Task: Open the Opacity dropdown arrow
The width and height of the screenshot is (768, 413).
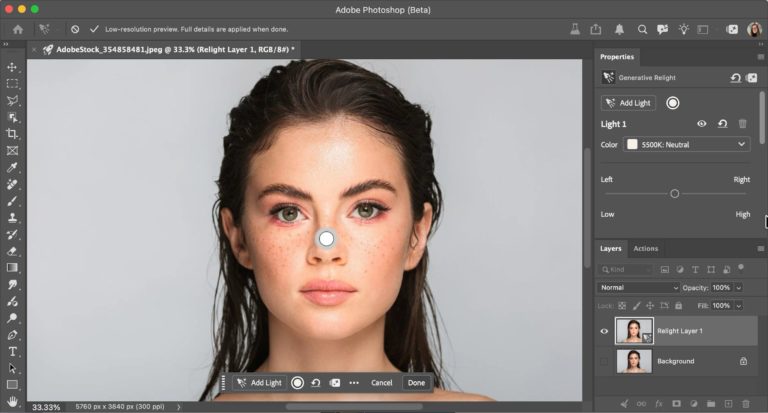Action: pos(739,288)
